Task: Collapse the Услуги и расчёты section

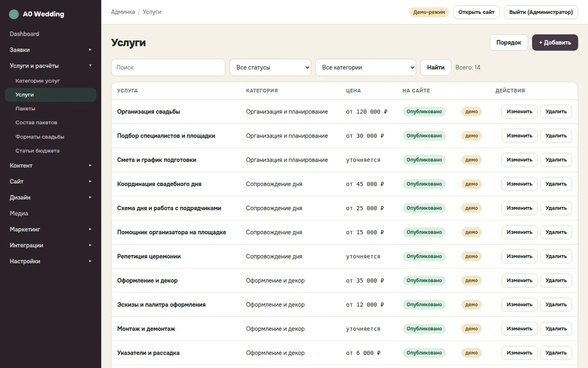Action: (50, 66)
